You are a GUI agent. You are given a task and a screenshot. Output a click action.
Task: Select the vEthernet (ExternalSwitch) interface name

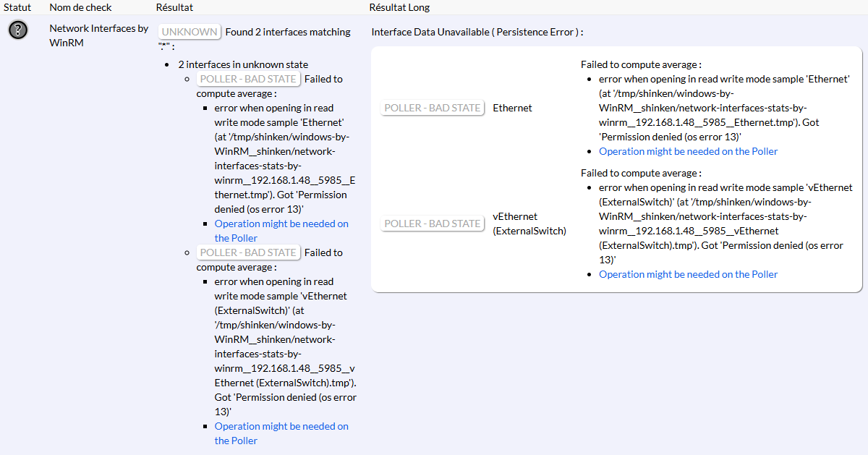point(529,224)
